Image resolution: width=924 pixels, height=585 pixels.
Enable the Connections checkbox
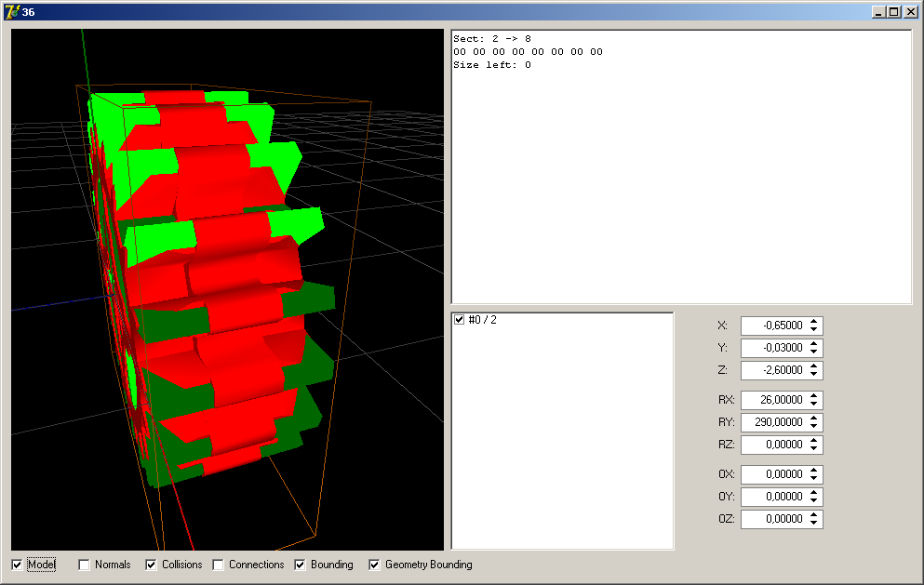coord(219,565)
